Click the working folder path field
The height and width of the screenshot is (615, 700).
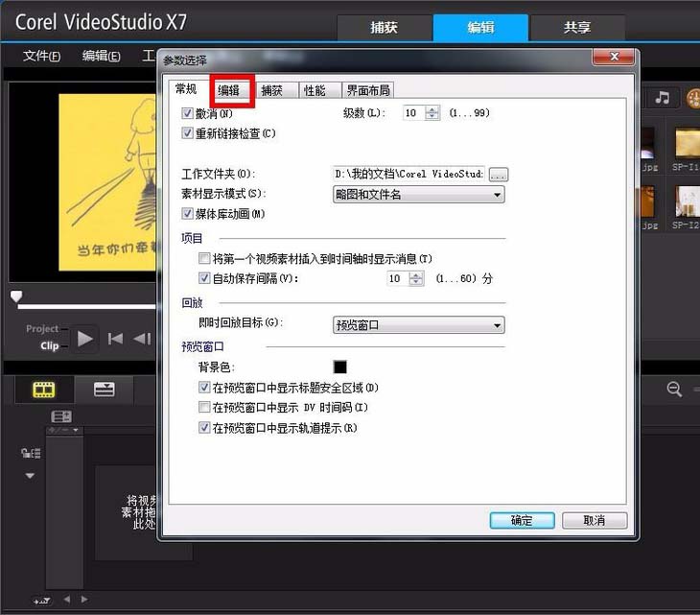[x=409, y=174]
